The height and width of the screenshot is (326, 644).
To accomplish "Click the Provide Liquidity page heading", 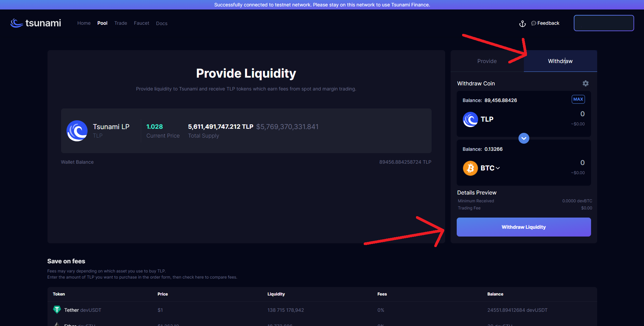I will pos(246,74).
